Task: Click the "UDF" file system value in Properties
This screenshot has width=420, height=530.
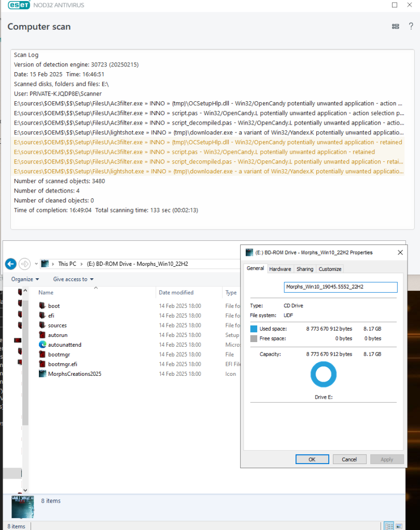Action: tap(288, 316)
